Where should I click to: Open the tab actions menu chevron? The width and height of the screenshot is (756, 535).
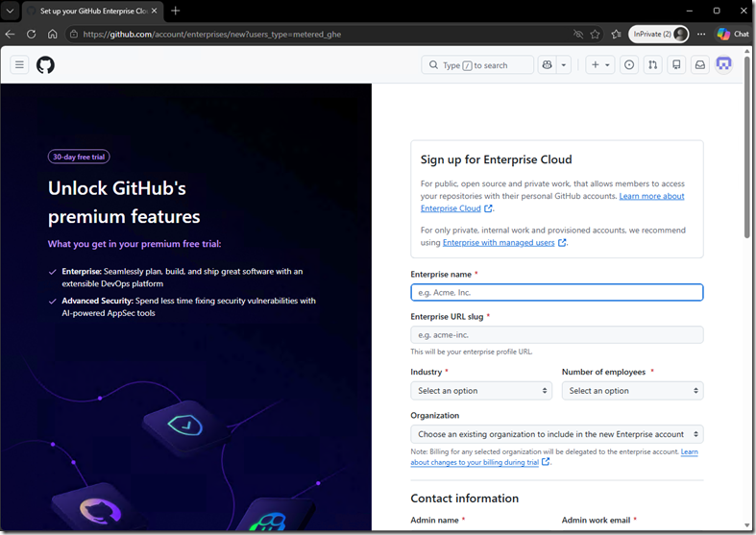(10, 11)
